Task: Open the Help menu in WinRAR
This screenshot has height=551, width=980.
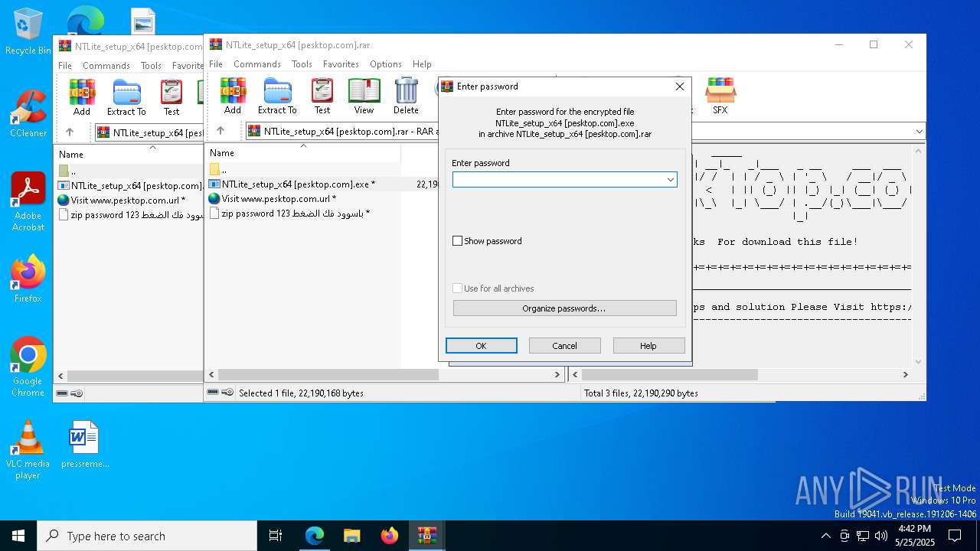Action: point(422,64)
